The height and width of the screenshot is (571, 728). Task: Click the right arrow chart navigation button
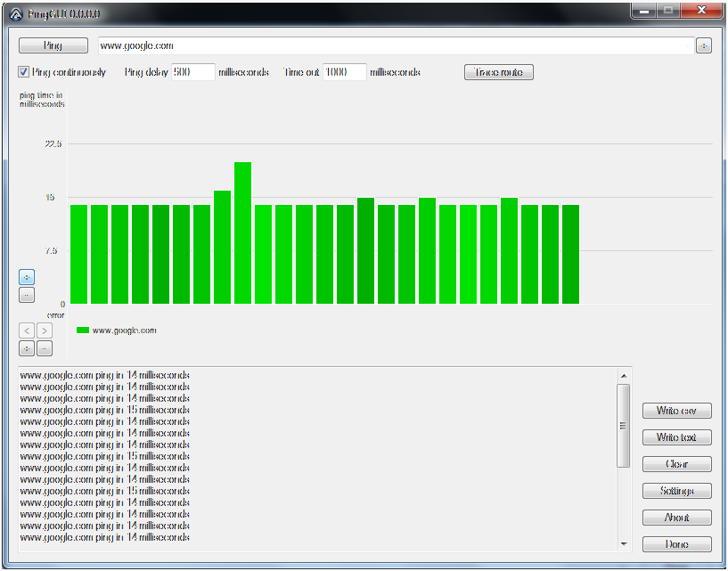[x=44, y=330]
